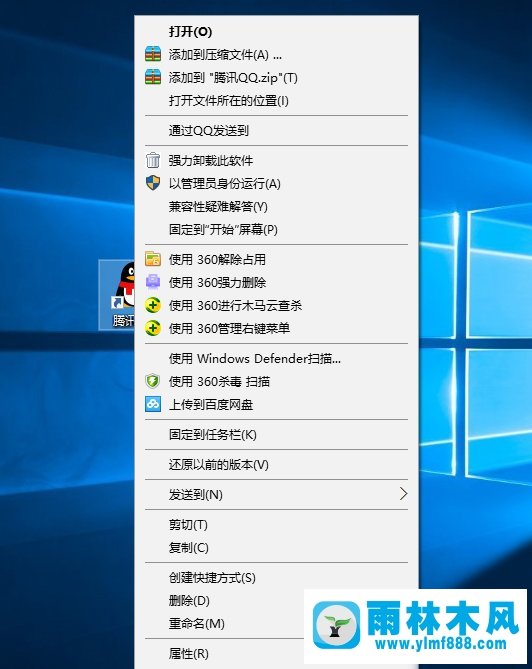Click the green 360 icon for 管理右键菜单

153,328
